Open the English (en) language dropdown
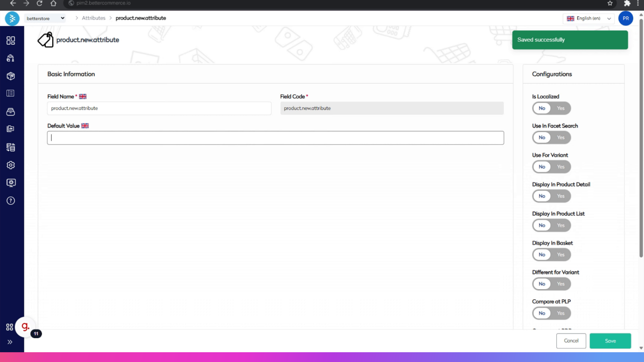The height and width of the screenshot is (362, 644). coord(588,19)
